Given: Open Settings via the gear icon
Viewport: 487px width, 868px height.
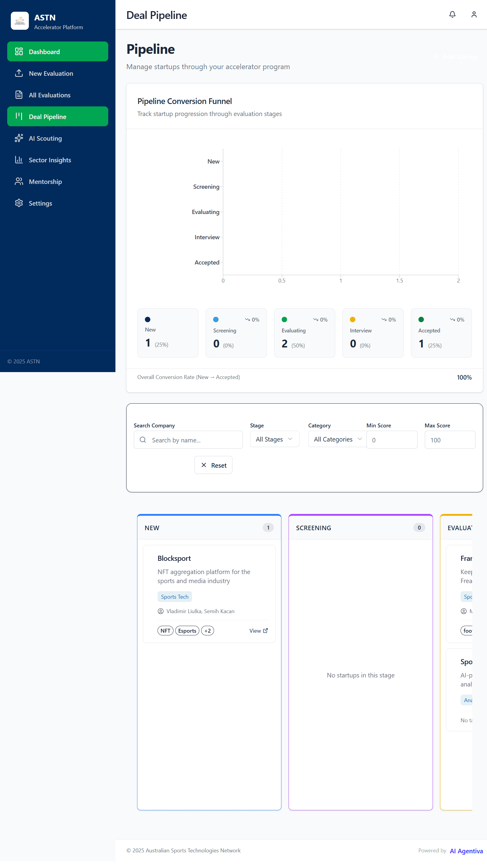Looking at the screenshot, I should [x=19, y=203].
